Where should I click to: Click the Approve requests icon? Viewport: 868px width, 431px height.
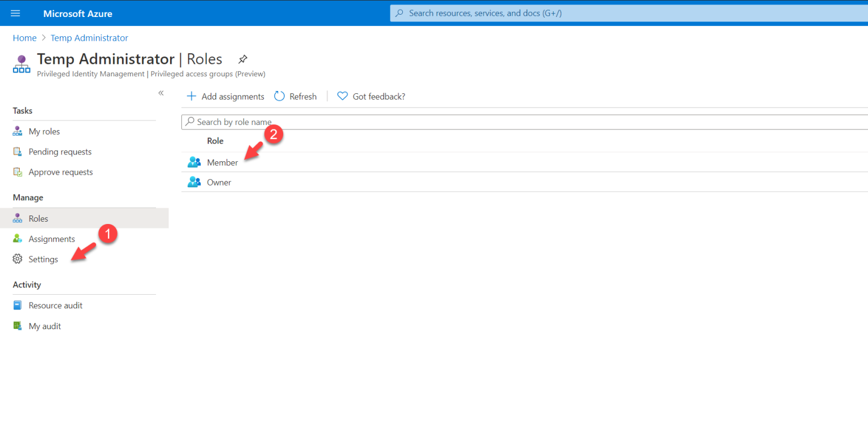coord(18,171)
